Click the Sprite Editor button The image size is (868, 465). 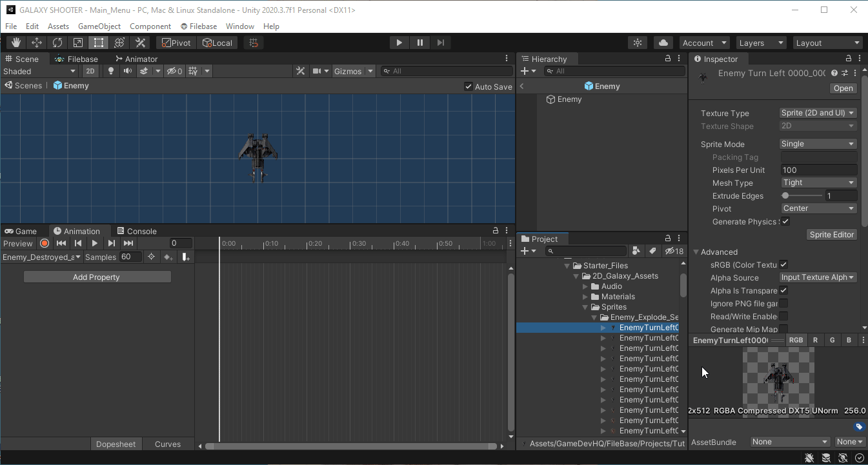pyautogui.click(x=832, y=235)
